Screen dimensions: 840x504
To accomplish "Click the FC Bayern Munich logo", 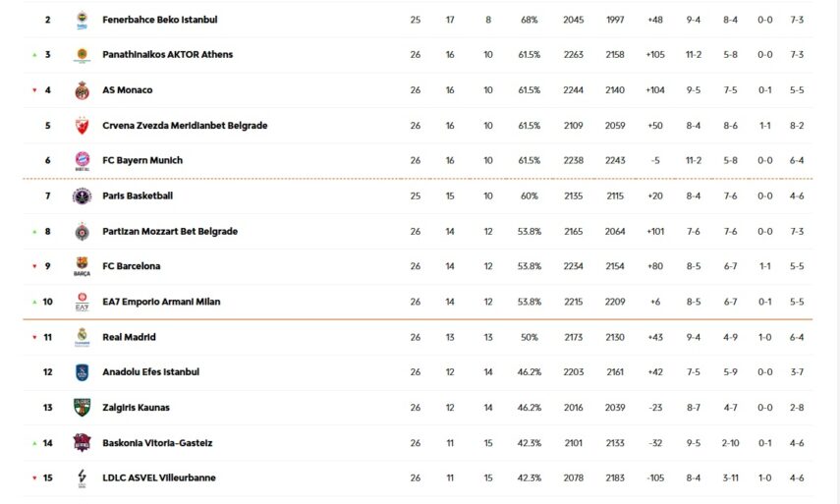I will tap(83, 160).
